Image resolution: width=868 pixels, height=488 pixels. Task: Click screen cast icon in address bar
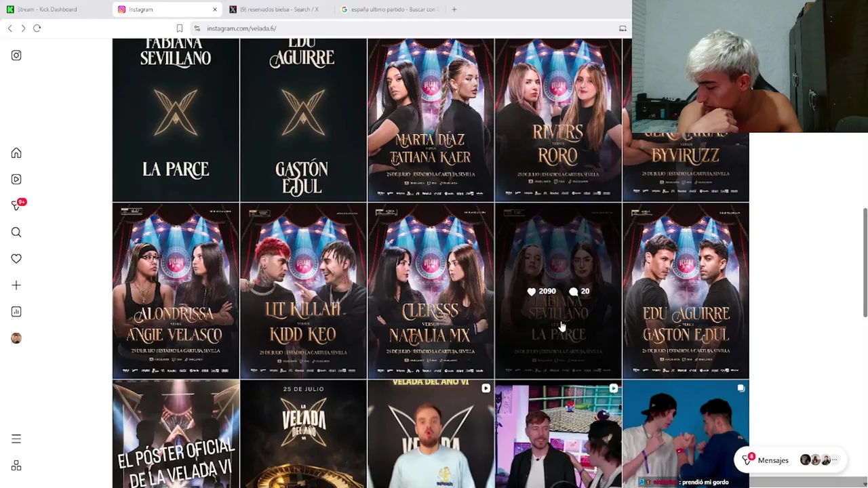click(623, 28)
